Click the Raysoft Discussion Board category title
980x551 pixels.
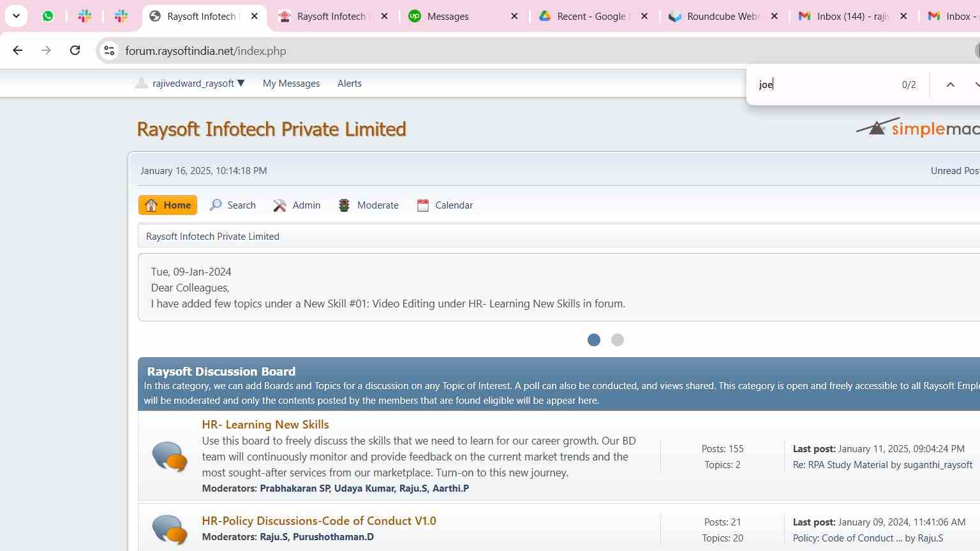[x=221, y=371]
